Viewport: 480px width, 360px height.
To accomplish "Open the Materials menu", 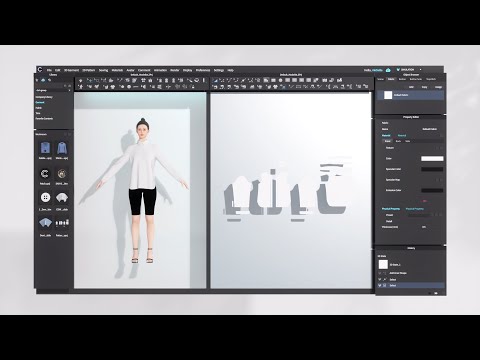I will (117, 70).
